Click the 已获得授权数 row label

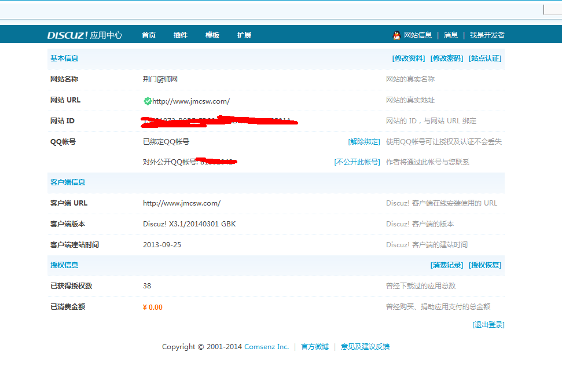point(71,286)
